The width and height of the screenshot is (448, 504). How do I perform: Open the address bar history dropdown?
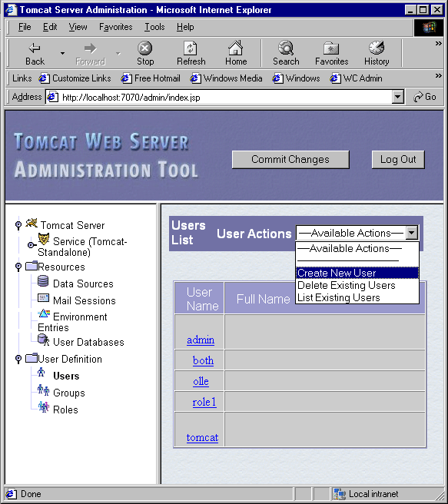[x=397, y=97]
